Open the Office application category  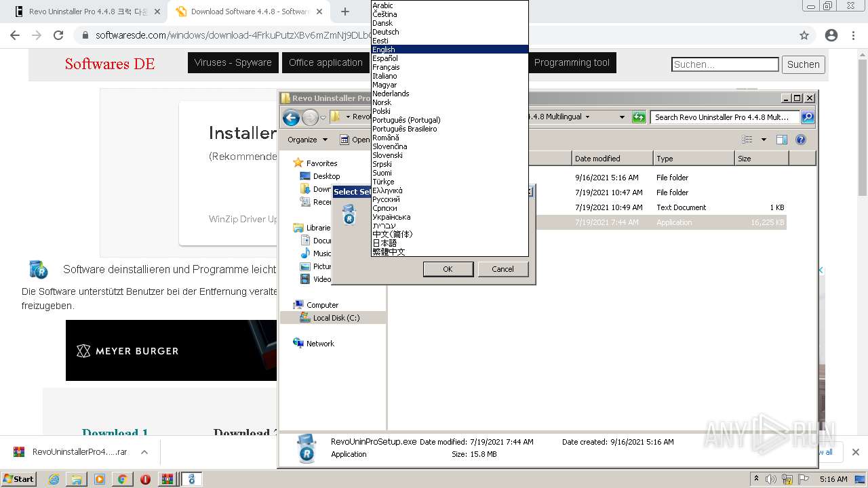click(x=325, y=62)
